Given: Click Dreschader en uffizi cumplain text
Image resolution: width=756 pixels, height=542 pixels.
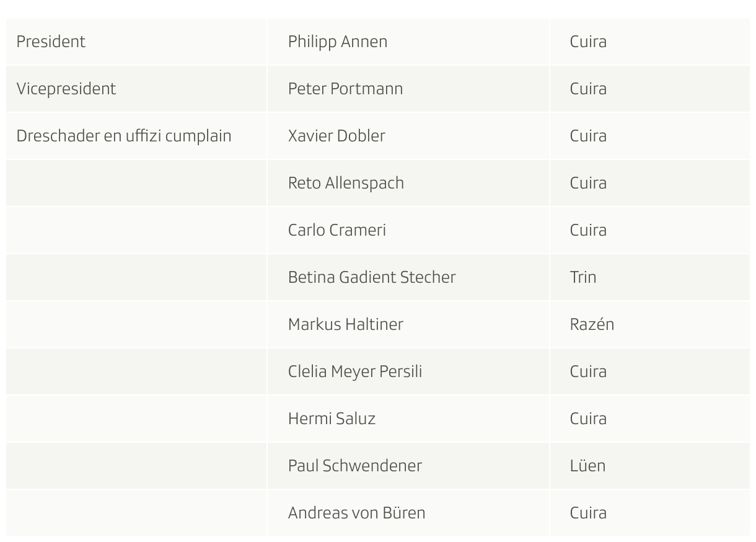Looking at the screenshot, I should (x=124, y=136).
